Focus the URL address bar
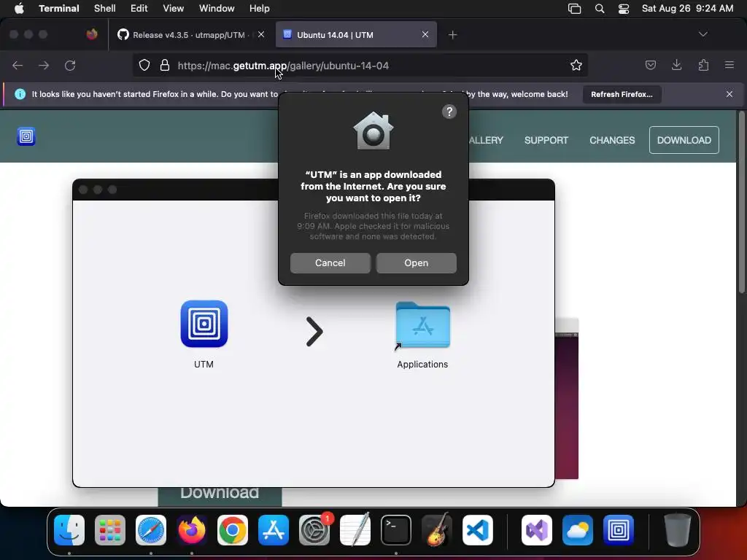 (360, 65)
